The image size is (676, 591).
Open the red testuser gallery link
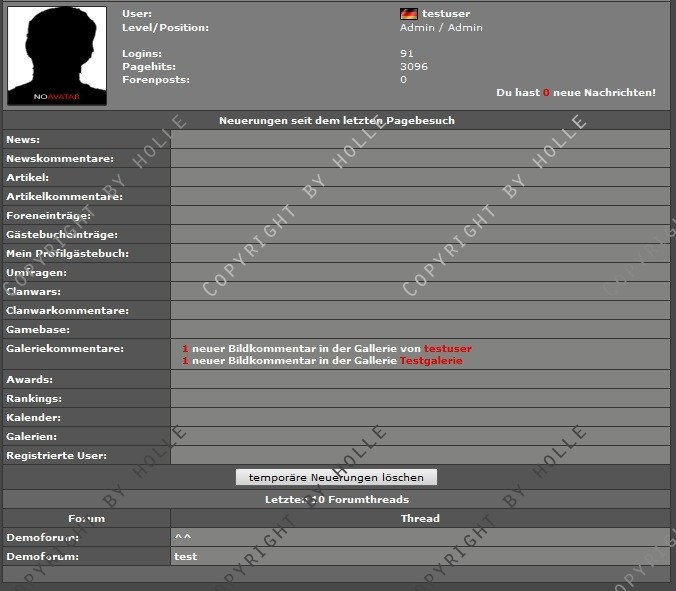447,348
